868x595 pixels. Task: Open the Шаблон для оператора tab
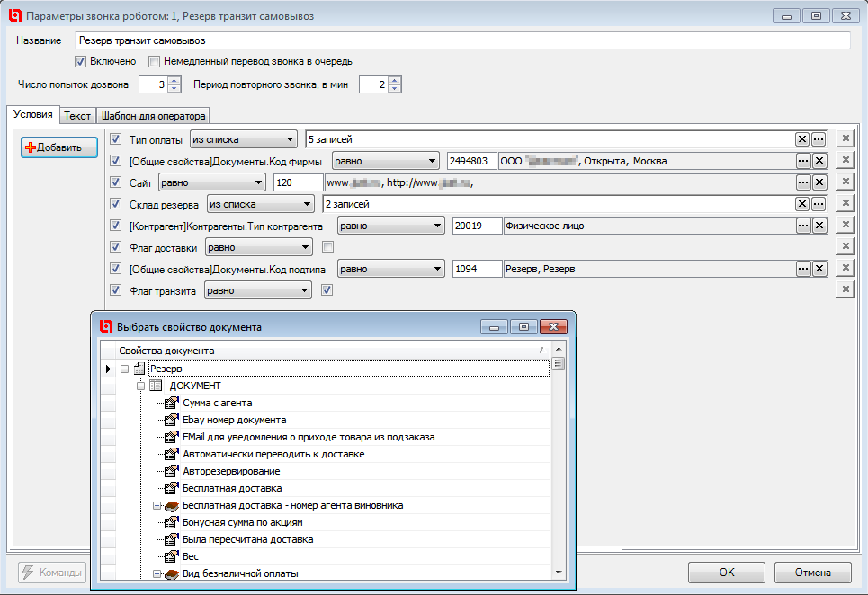153,116
